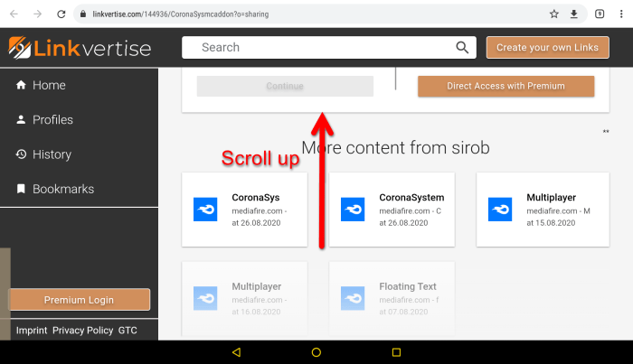Click the browser address bar URL
This screenshot has height=364, width=633.
click(x=181, y=14)
